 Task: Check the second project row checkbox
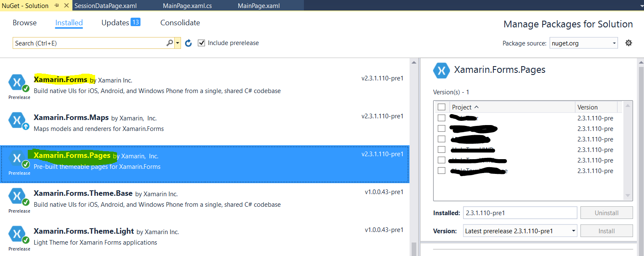coord(441,128)
